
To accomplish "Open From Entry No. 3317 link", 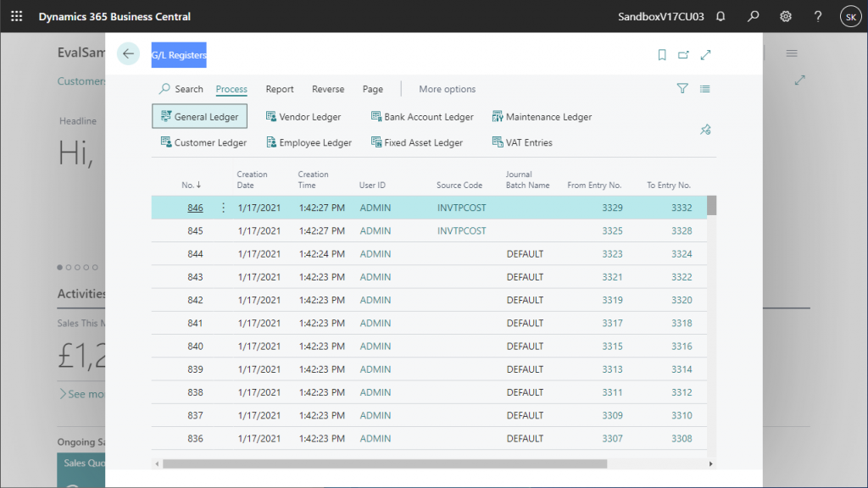I will tap(612, 323).
